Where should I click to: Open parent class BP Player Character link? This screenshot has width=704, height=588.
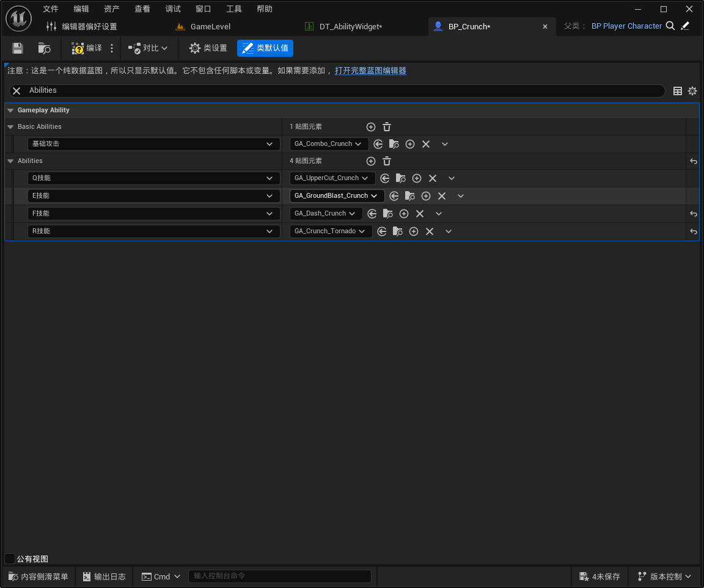(626, 26)
